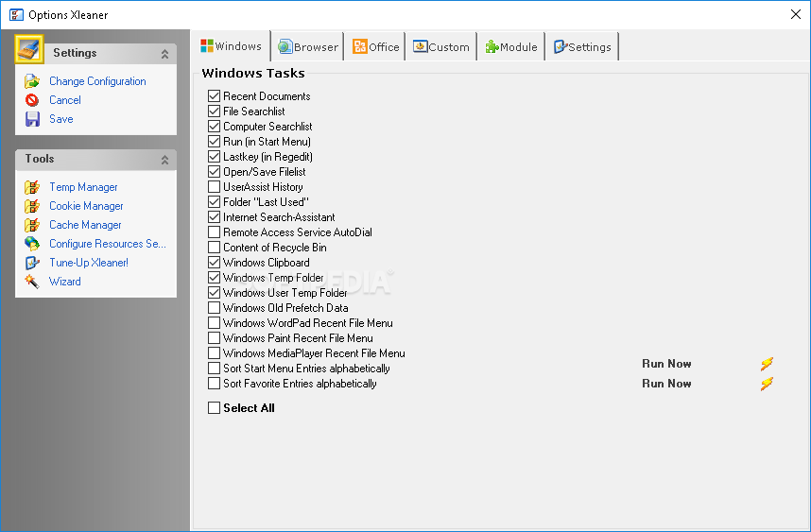The height and width of the screenshot is (532, 811).
Task: Toggle Run (in Start Menu) checkbox
Action: [x=215, y=142]
